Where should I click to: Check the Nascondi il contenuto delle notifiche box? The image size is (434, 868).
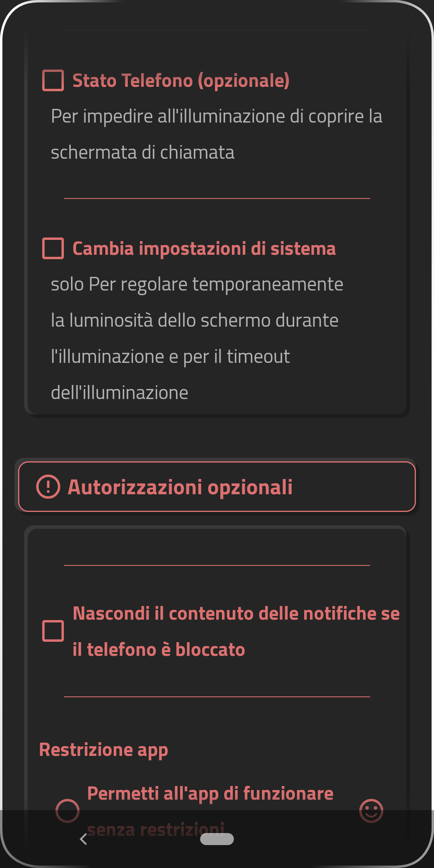tap(53, 631)
